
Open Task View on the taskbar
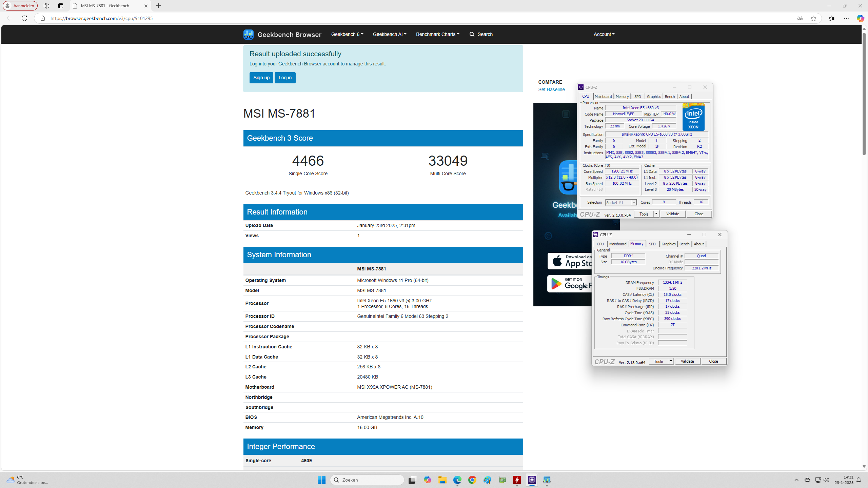click(412, 480)
